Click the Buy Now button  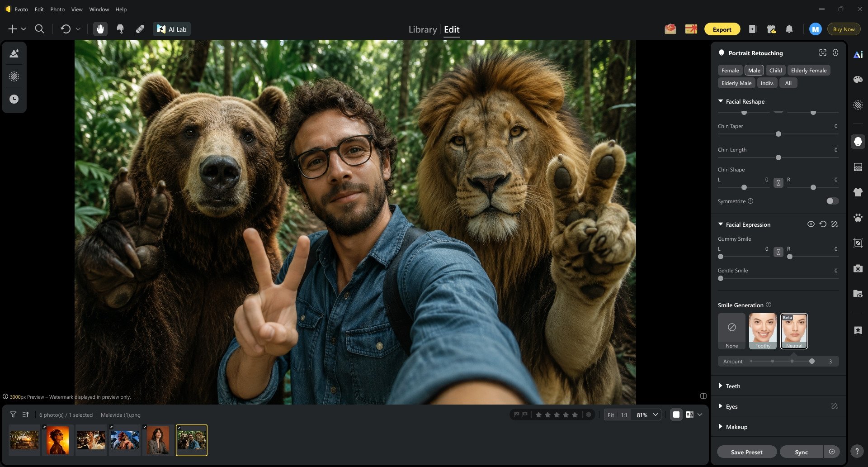(844, 29)
